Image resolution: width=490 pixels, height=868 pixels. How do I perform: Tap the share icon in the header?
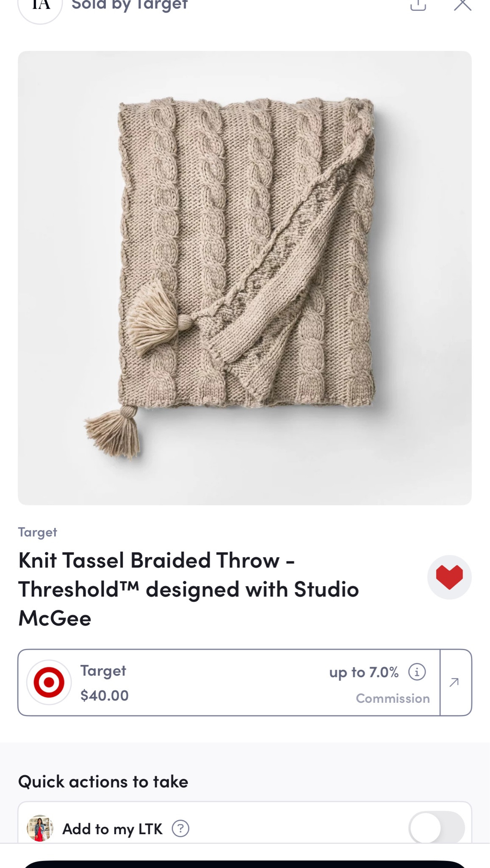[418, 5]
